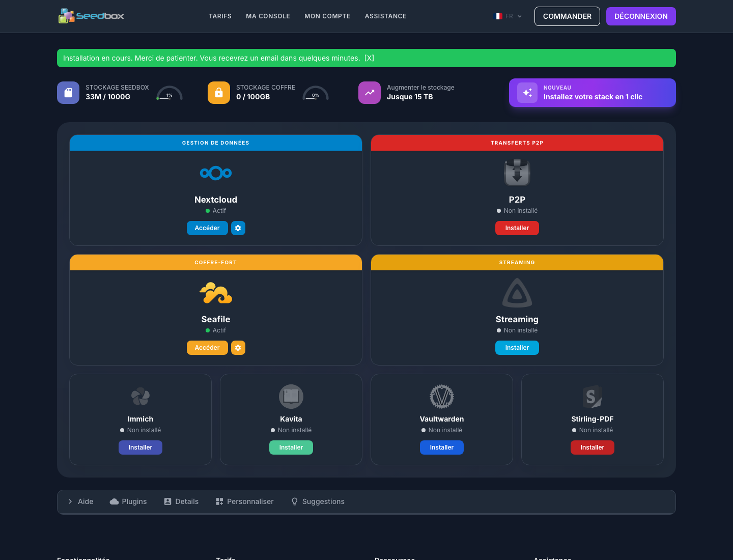Install the Streaming application
Viewport: 733px width, 560px height.
pyautogui.click(x=517, y=348)
